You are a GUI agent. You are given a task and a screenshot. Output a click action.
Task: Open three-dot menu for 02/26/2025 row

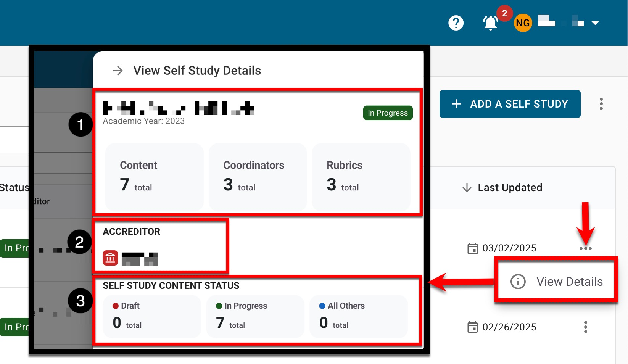coord(585,327)
